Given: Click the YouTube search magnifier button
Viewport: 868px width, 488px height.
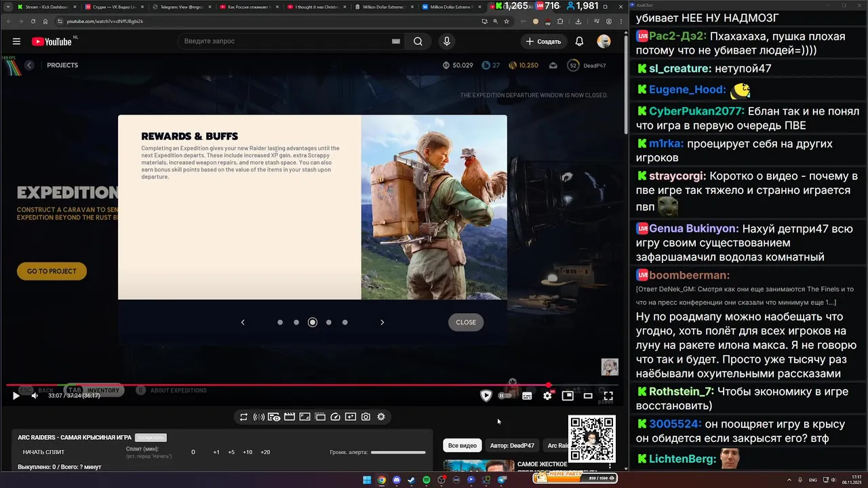Looking at the screenshot, I should tap(418, 41).
